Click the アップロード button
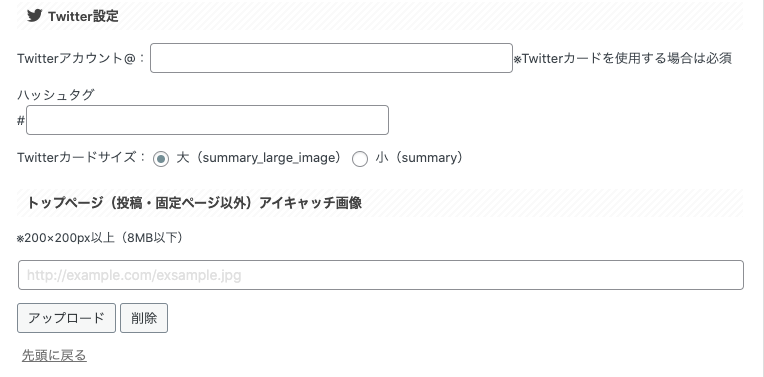This screenshot has height=377, width=764. pos(66,318)
